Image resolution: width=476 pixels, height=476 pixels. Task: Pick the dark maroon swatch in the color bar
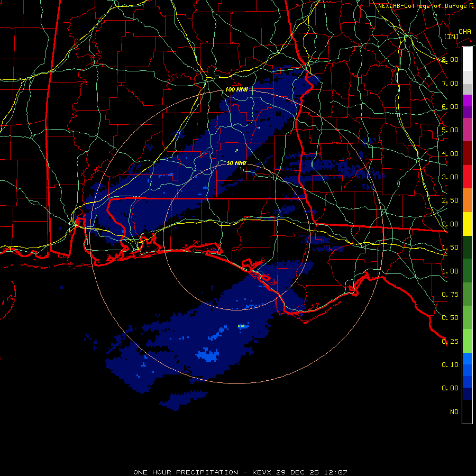coord(467,153)
